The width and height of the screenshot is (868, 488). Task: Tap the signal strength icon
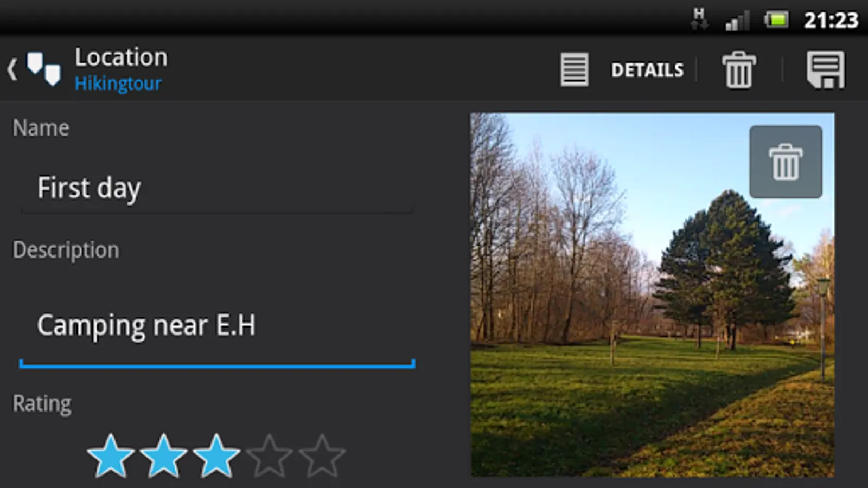[x=737, y=21]
